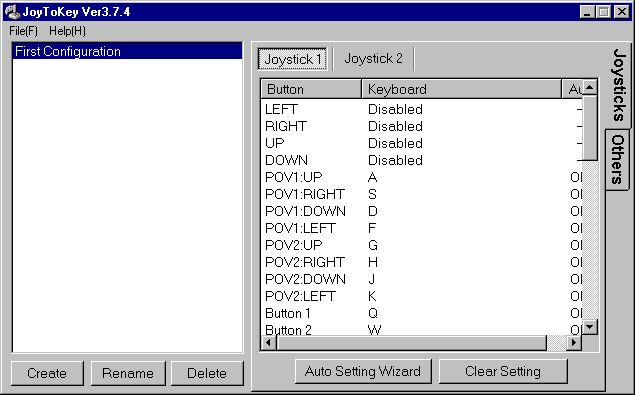The image size is (635, 395).
Task: Switch to the Joystick 2 tab
Action: (373, 58)
